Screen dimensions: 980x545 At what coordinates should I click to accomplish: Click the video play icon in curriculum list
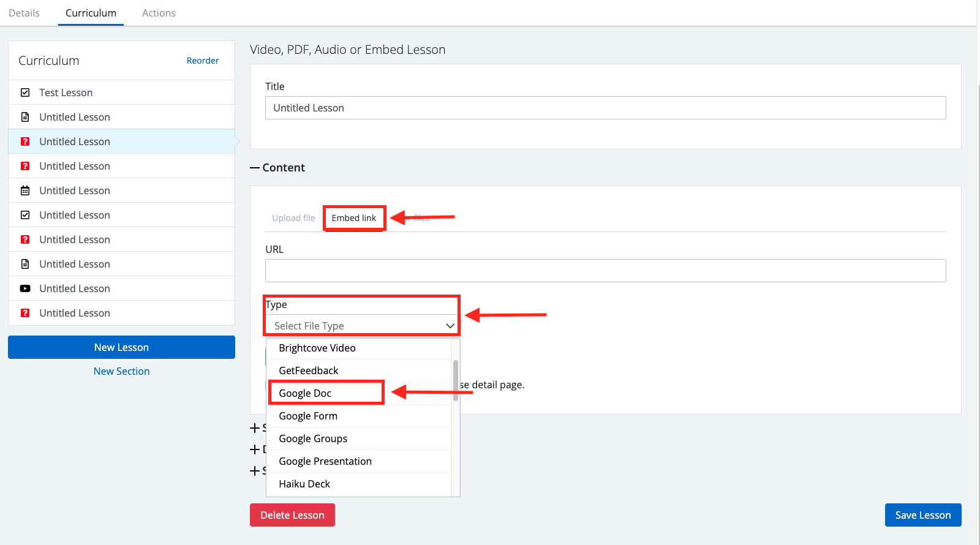pyautogui.click(x=25, y=288)
